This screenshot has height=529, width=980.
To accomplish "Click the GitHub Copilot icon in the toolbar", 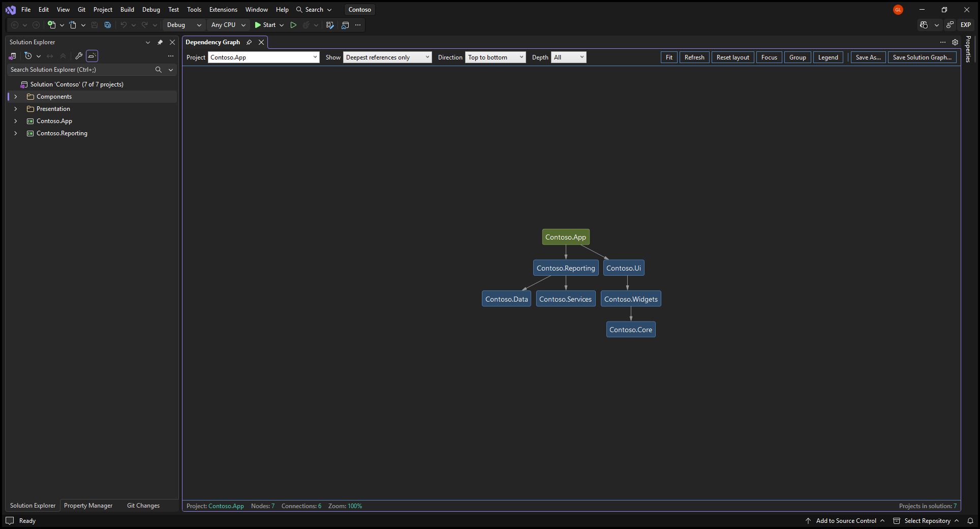I will coord(924,25).
